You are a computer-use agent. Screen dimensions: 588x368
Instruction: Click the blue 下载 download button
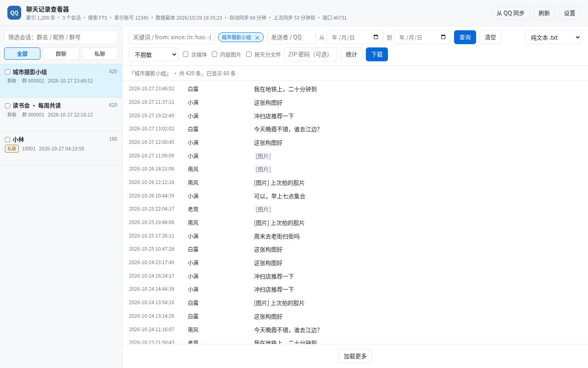click(377, 54)
